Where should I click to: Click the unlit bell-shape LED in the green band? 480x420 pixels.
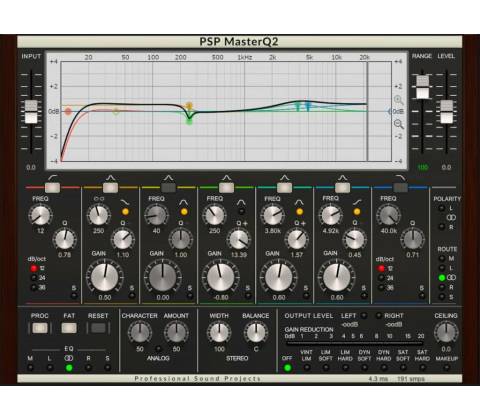[x=241, y=211]
